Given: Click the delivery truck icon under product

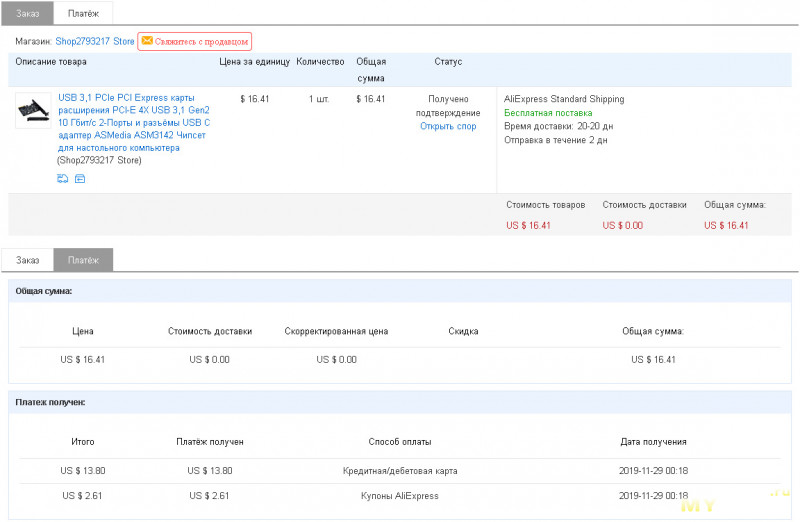Looking at the screenshot, I should pyautogui.click(x=63, y=179).
